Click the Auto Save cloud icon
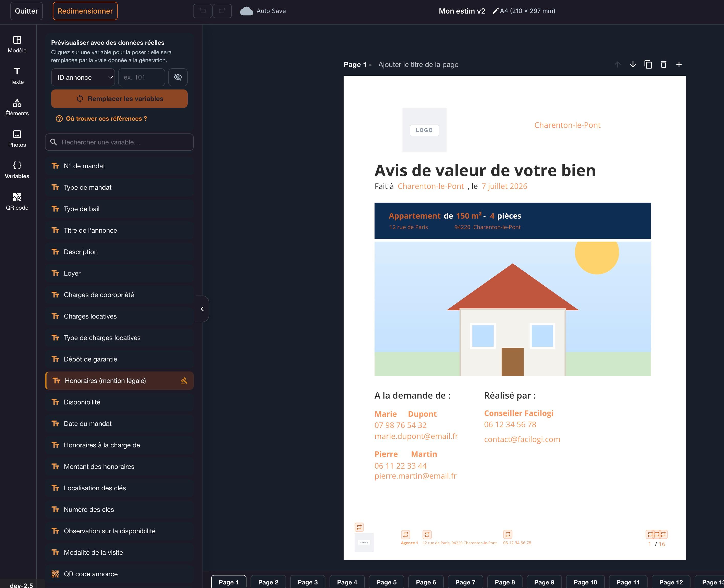Screen dimensions: 724x588 tap(246, 11)
